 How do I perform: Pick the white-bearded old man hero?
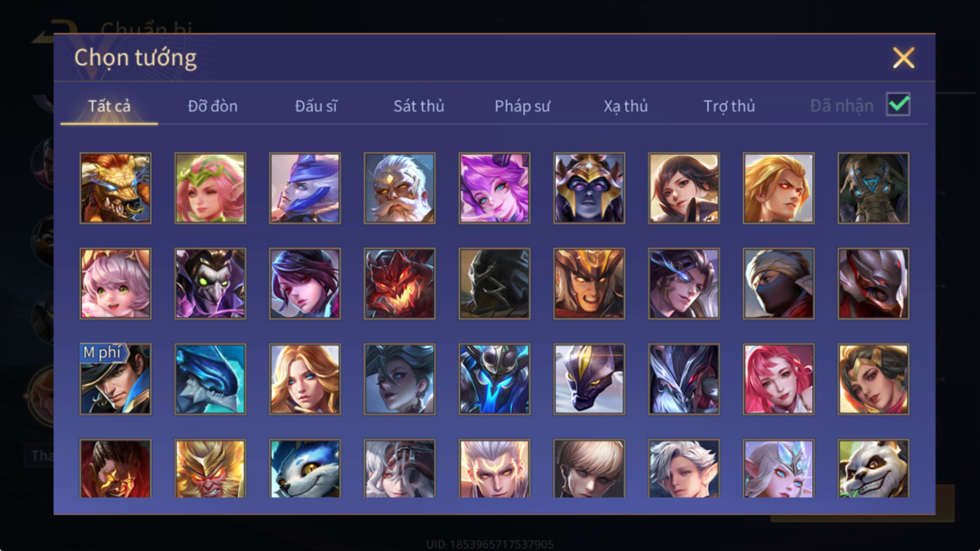pyautogui.click(x=400, y=188)
